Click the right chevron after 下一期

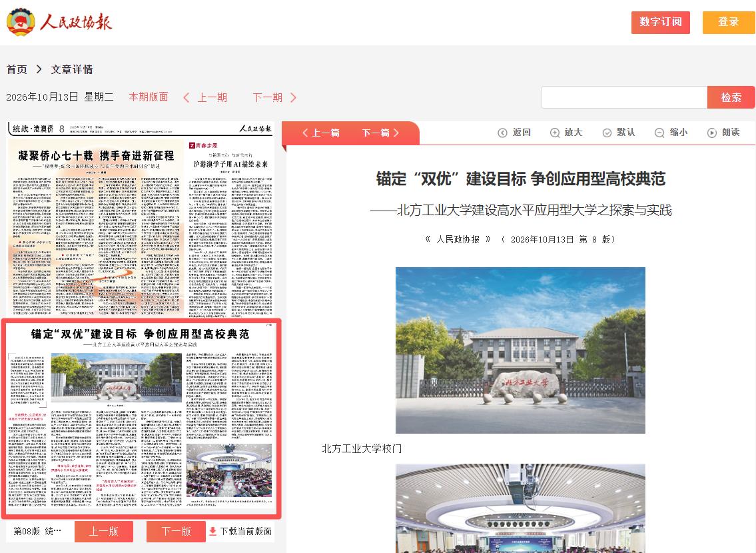click(293, 97)
